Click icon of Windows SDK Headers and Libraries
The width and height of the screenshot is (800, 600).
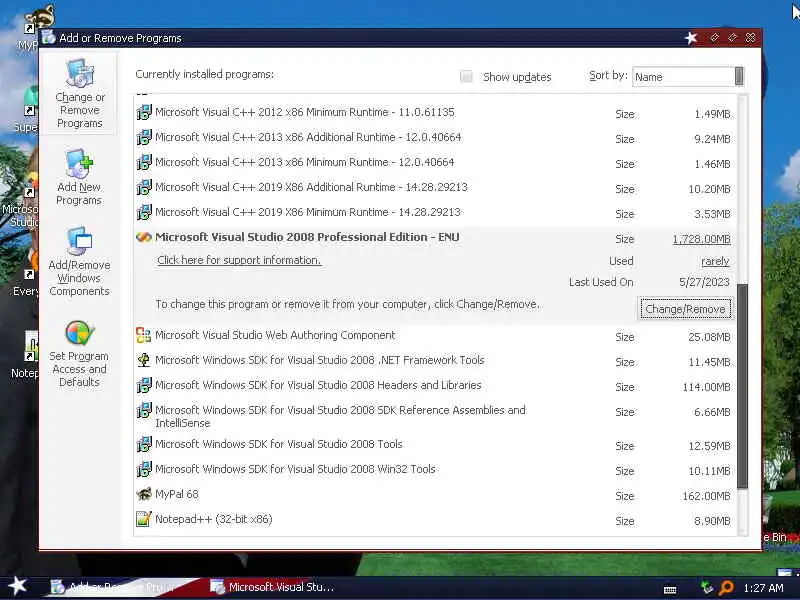point(144,385)
